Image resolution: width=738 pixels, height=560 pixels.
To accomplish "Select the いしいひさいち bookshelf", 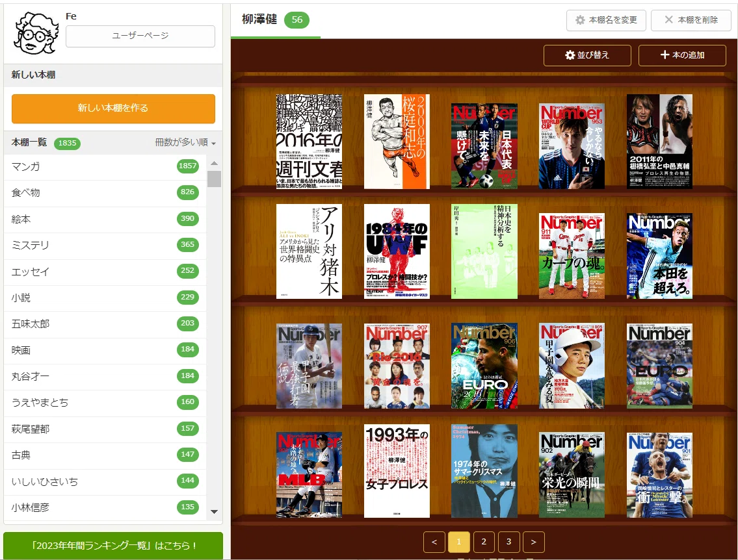I will [x=105, y=481].
